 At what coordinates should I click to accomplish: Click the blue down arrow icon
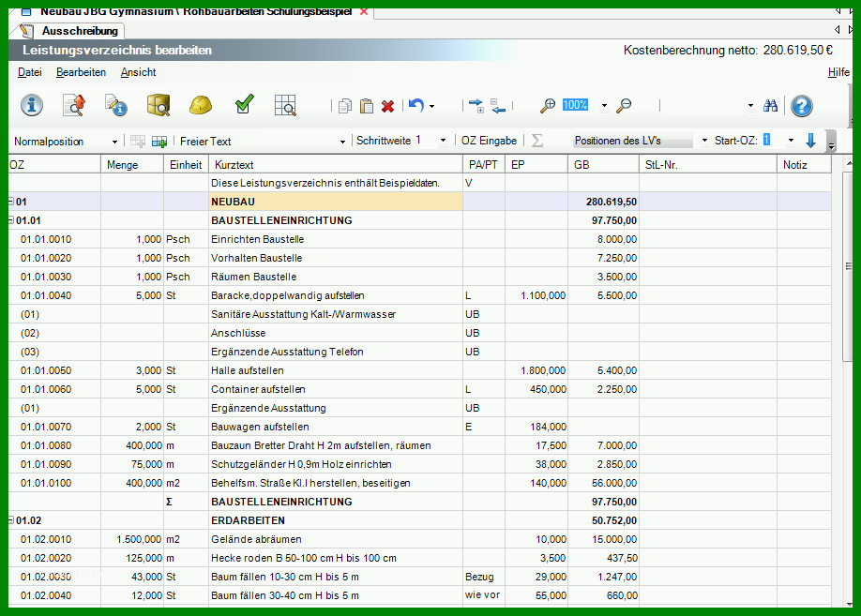(x=811, y=141)
